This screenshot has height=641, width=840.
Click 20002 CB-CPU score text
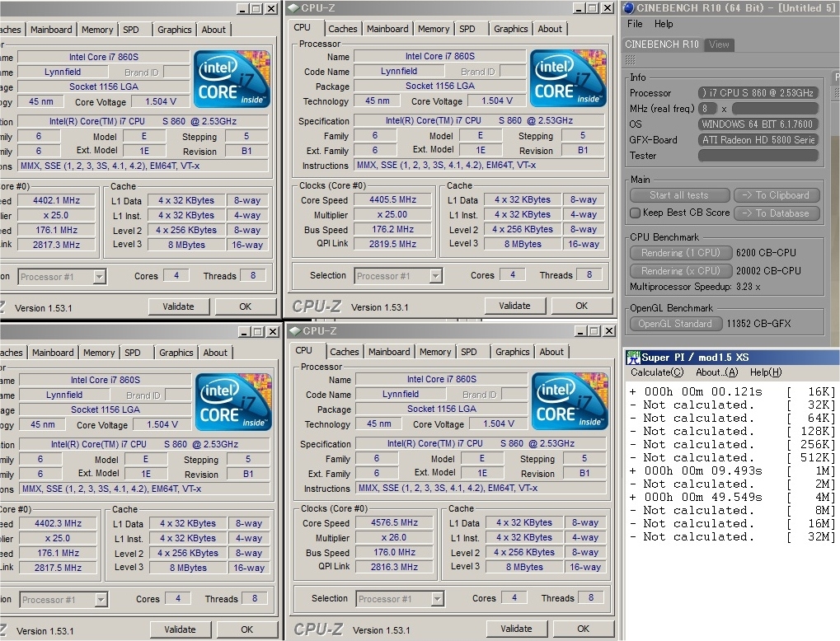(768, 271)
